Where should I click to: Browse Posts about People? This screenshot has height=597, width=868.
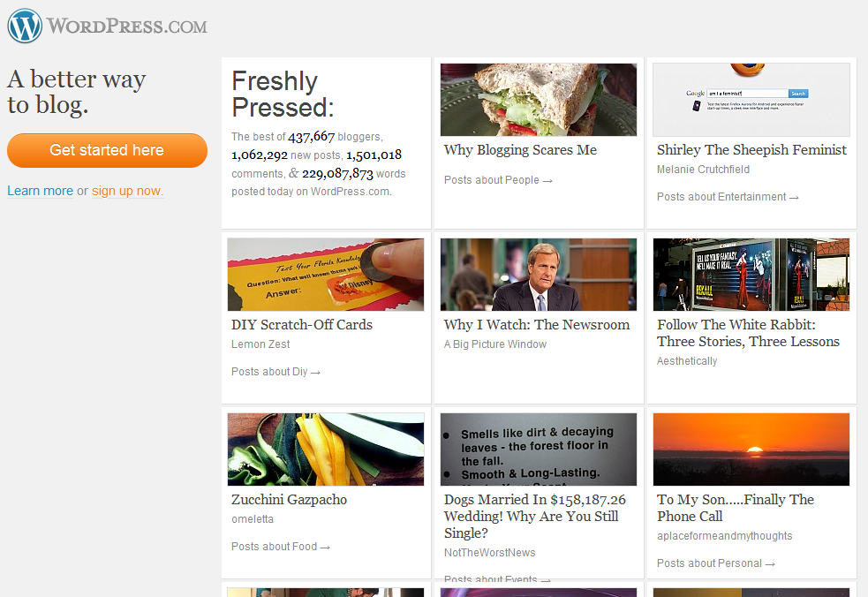tap(498, 180)
